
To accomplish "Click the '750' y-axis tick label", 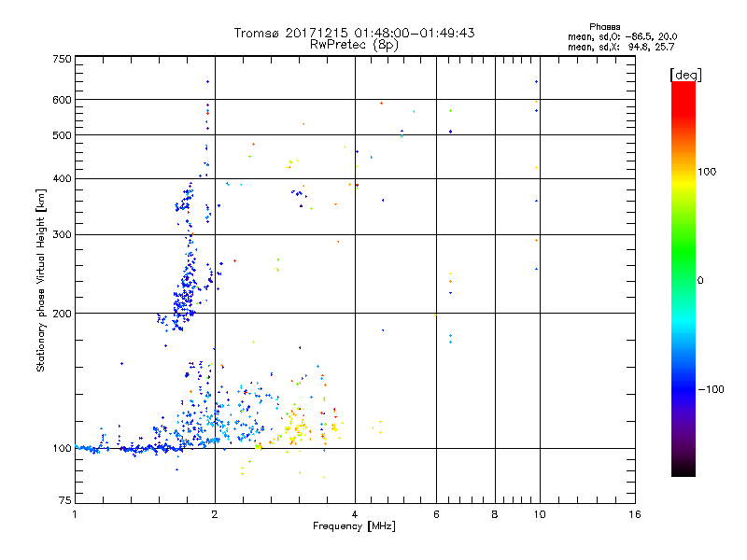I will pos(62,59).
